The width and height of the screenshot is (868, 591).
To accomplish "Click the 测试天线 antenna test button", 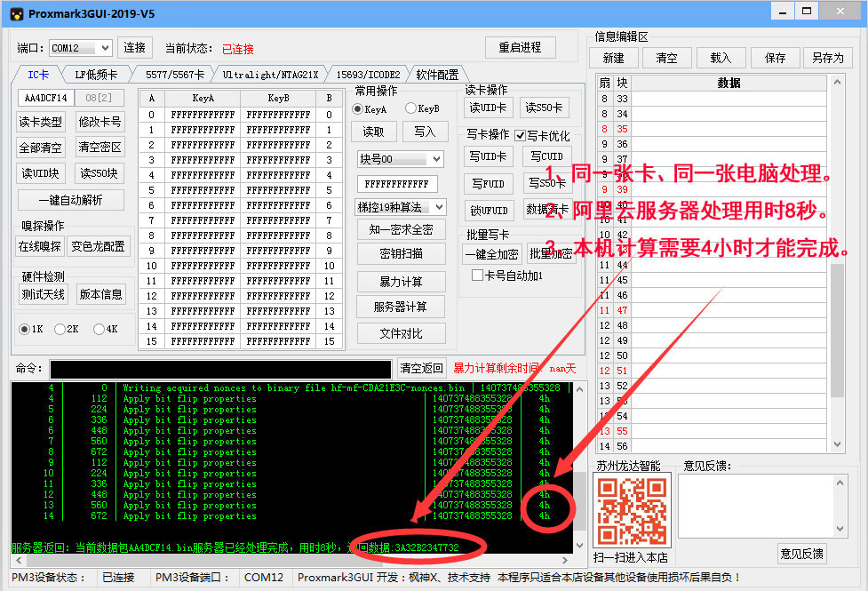I will click(43, 294).
